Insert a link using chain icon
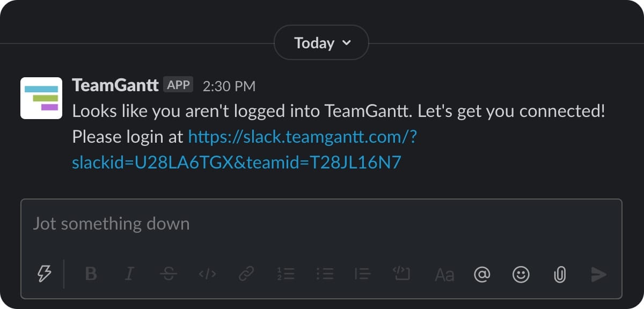 click(x=246, y=274)
